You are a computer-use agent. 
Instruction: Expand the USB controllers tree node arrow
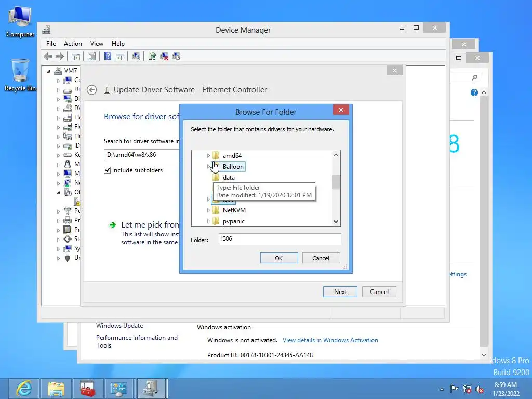[x=58, y=258]
